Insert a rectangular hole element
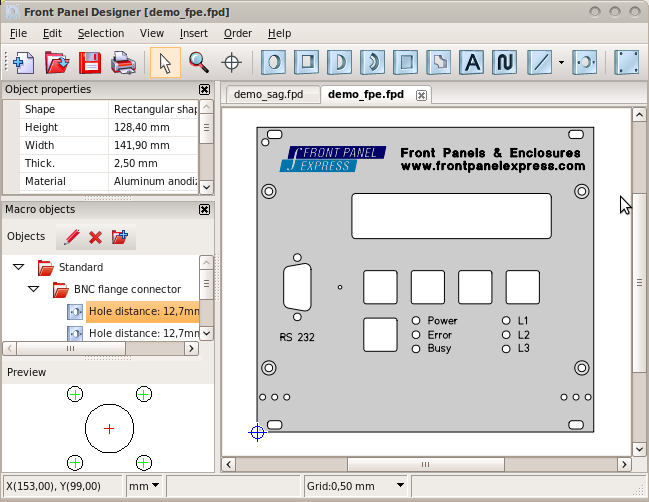Viewport: 649px width, 502px height. (x=306, y=62)
